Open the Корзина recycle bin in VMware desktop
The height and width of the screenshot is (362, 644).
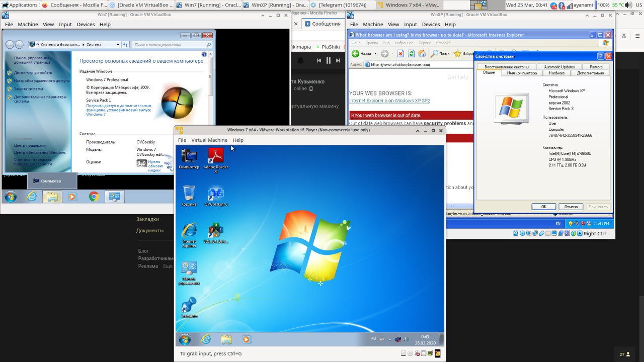pos(189,196)
